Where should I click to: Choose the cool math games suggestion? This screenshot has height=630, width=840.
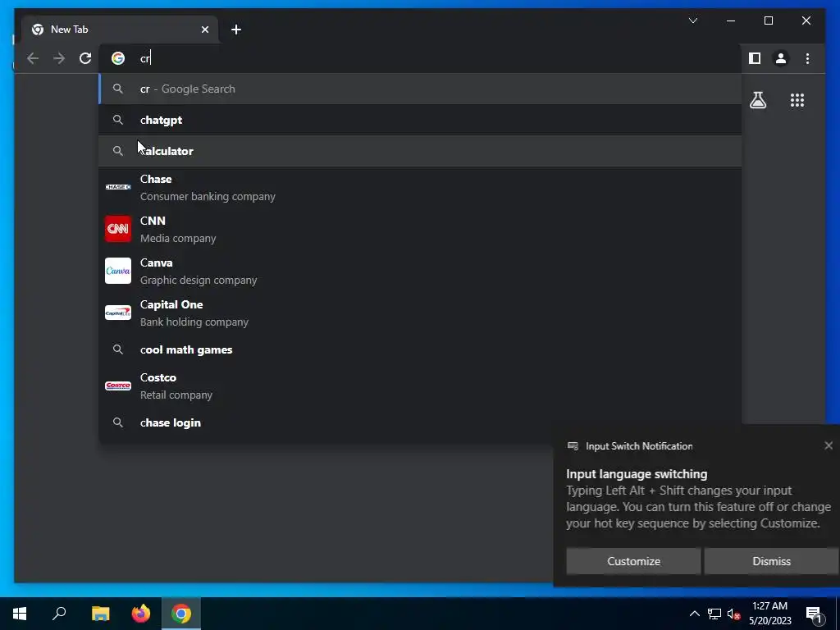pos(420,349)
